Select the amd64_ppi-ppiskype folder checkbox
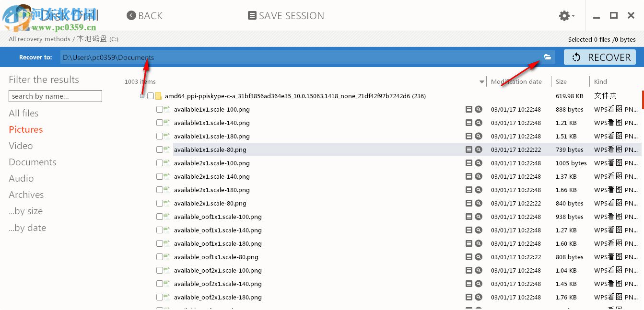Viewport: 644px width, 310px height. tap(151, 96)
